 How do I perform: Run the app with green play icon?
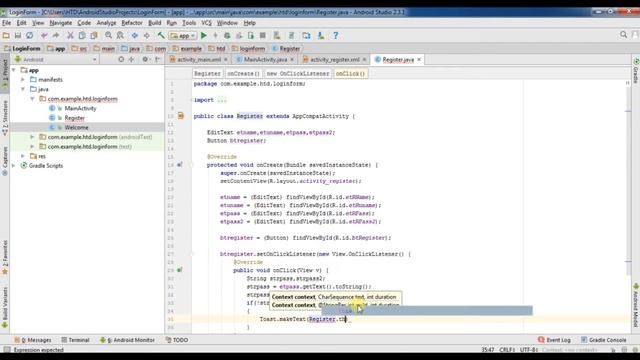[204, 36]
